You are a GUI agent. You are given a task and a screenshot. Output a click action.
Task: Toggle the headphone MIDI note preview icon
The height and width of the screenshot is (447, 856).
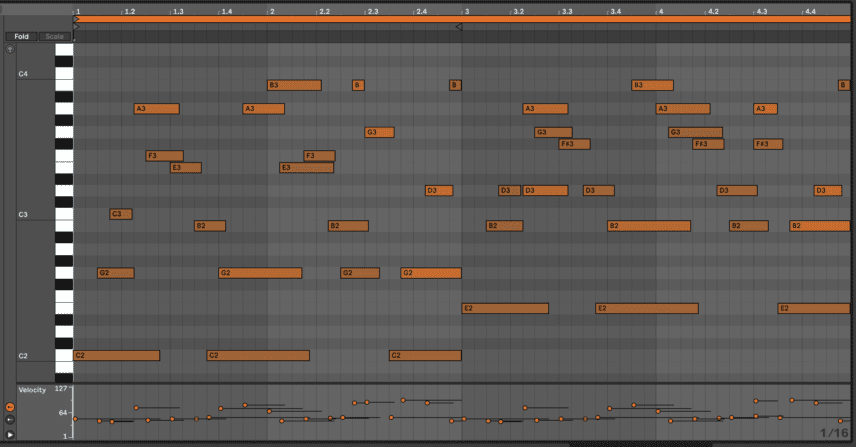point(10,49)
